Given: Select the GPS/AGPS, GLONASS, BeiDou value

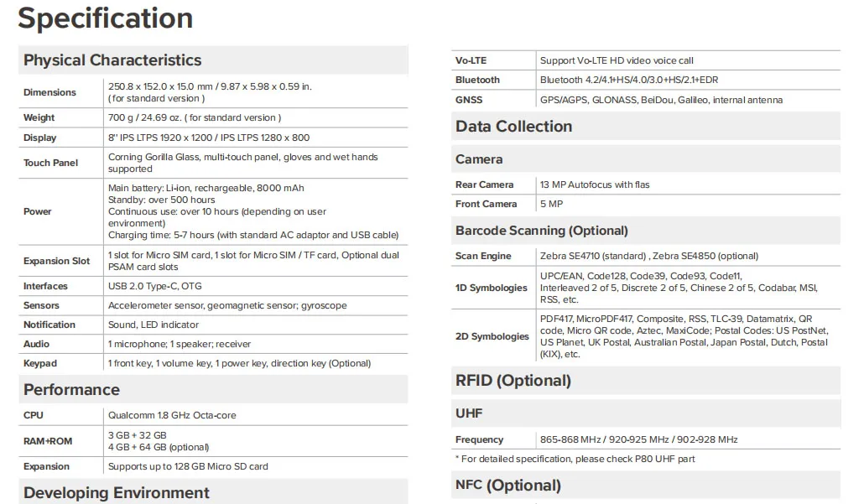Looking at the screenshot, I should pyautogui.click(x=661, y=101).
